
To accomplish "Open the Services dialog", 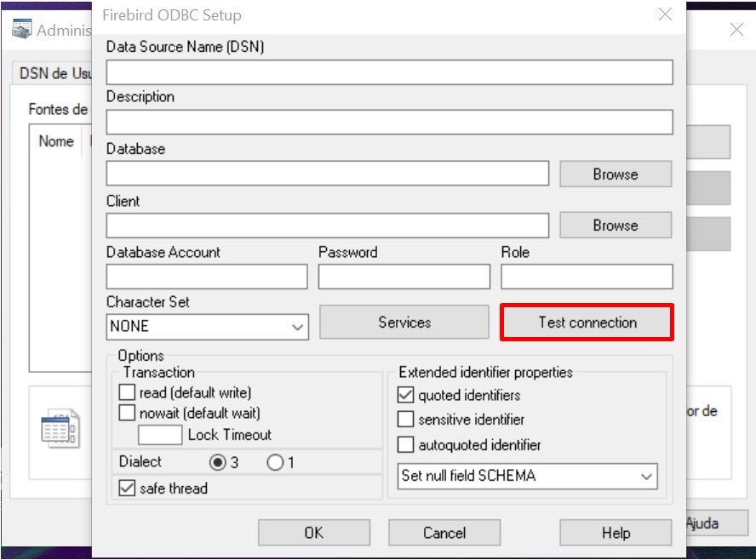I will click(404, 322).
